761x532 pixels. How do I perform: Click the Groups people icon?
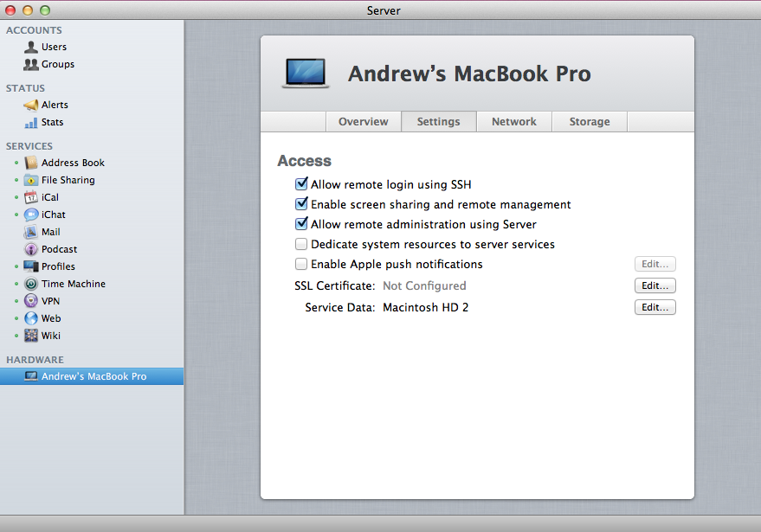click(31, 64)
